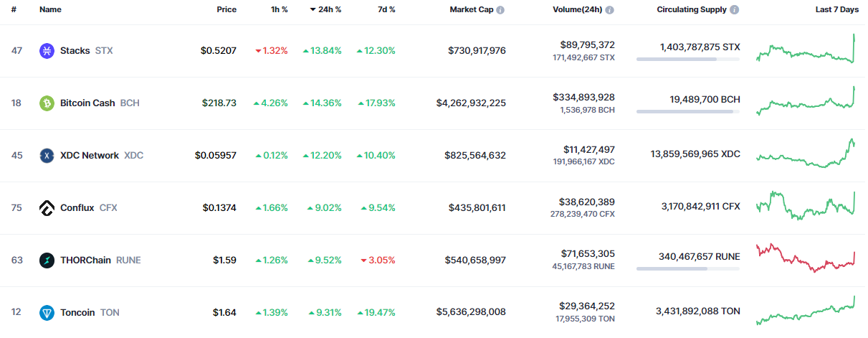Click THORChain volume $71,653,305
The height and width of the screenshot is (338, 868).
[x=588, y=254]
